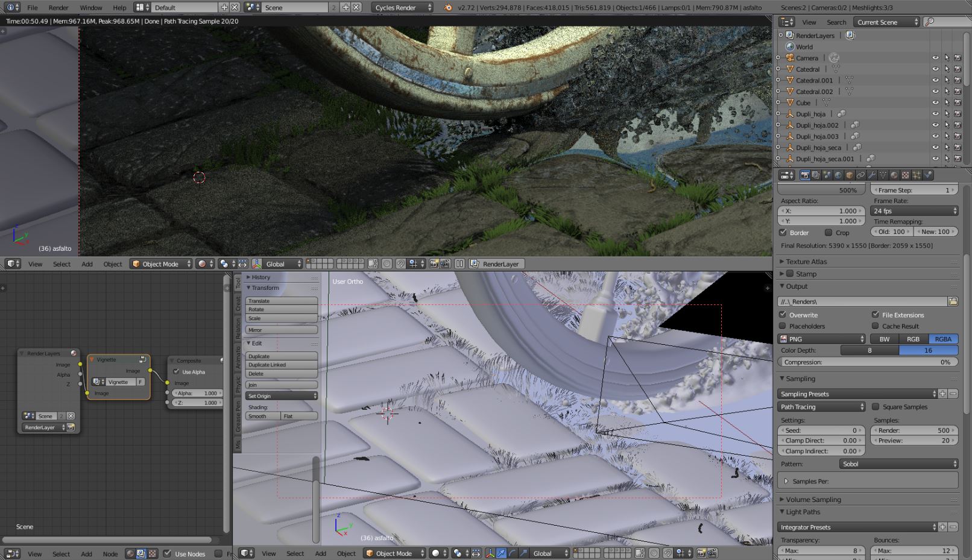Enable the Square Samples checkbox
Image resolution: width=972 pixels, height=560 pixels.
(876, 407)
